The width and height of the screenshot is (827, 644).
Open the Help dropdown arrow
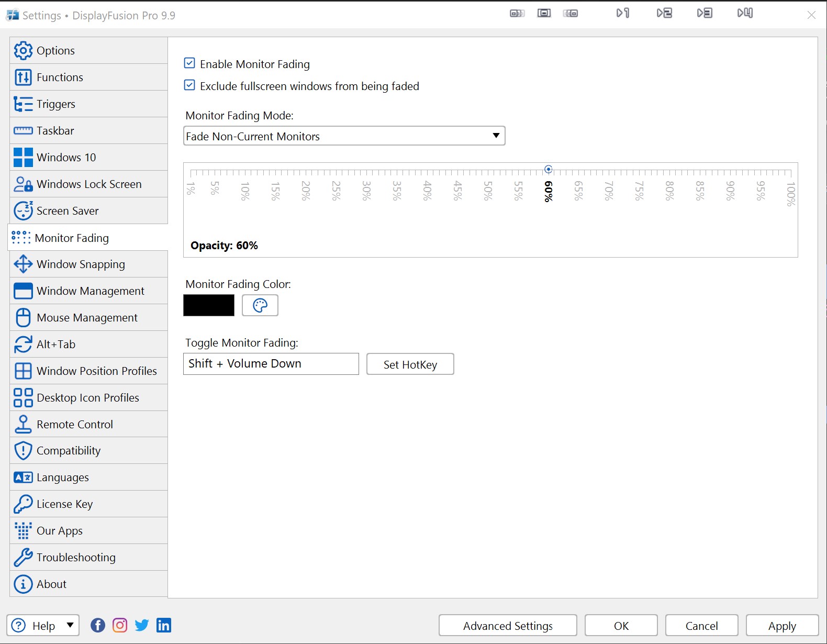pyautogui.click(x=70, y=625)
